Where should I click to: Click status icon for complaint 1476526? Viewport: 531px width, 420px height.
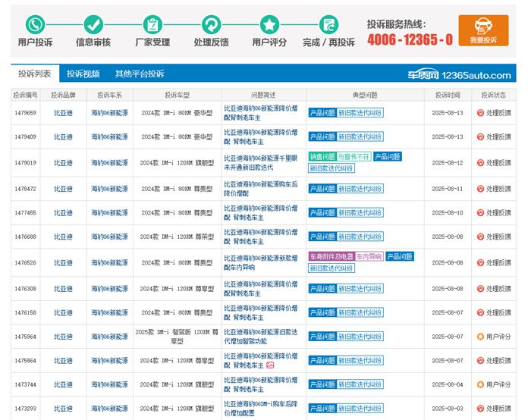480,262
